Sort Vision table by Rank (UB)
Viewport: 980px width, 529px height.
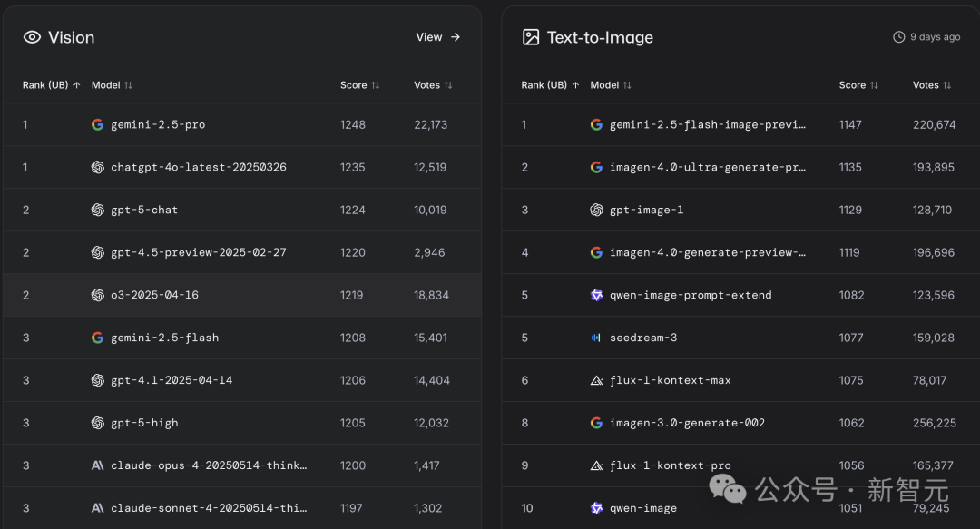[51, 85]
